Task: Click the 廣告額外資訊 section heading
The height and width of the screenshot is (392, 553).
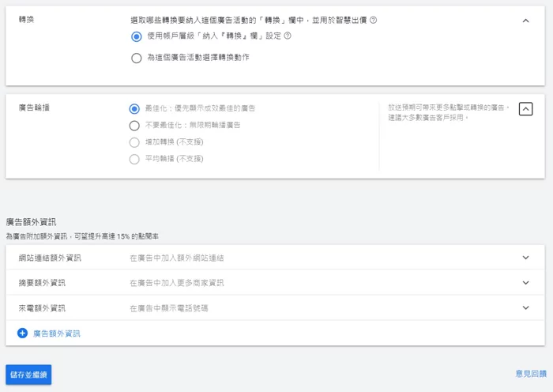Action: pos(31,222)
